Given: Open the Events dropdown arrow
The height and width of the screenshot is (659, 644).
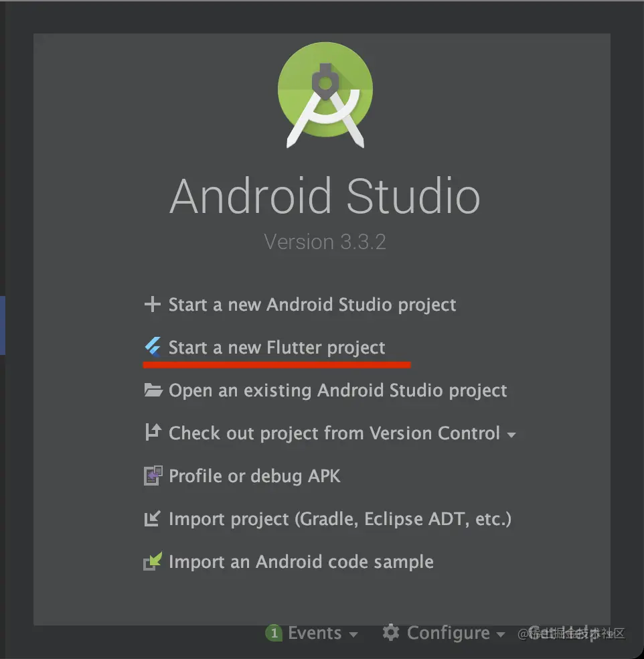Looking at the screenshot, I should pos(353,634).
